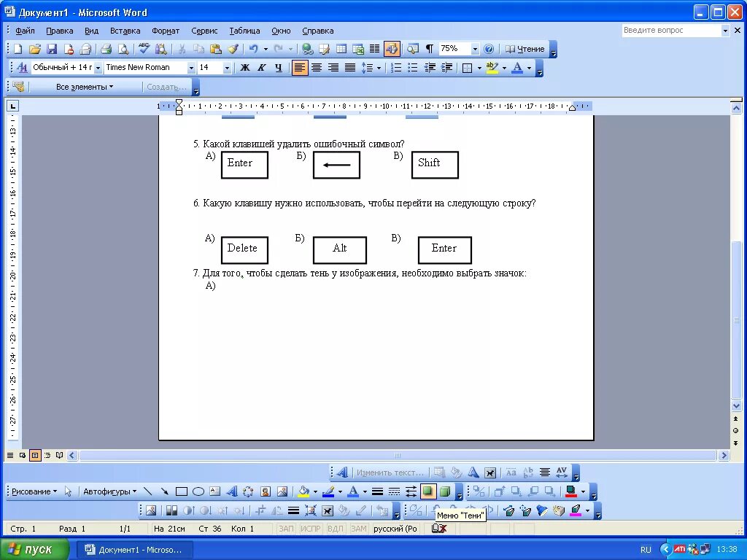The height and width of the screenshot is (560, 747).
Task: Toggle Bold (Ж) formatting
Action: click(x=244, y=68)
